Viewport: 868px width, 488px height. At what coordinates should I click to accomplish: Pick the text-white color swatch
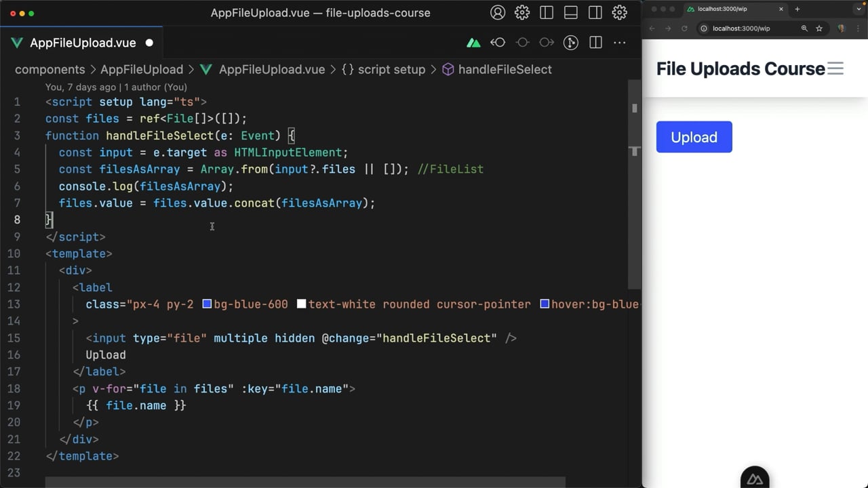(302, 304)
